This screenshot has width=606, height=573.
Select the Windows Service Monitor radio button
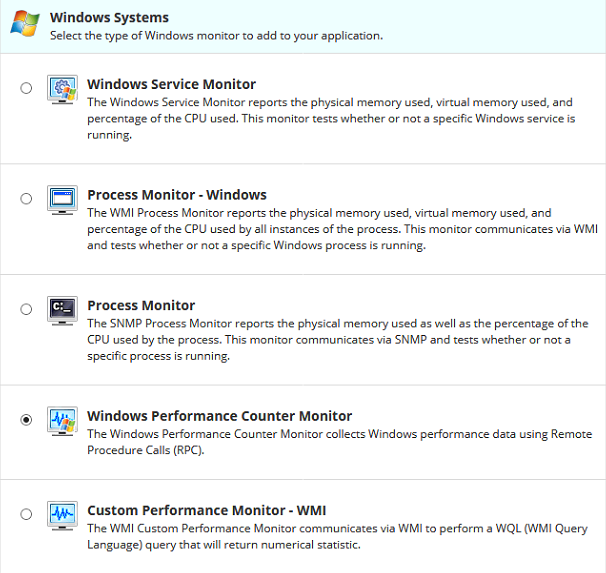26,88
